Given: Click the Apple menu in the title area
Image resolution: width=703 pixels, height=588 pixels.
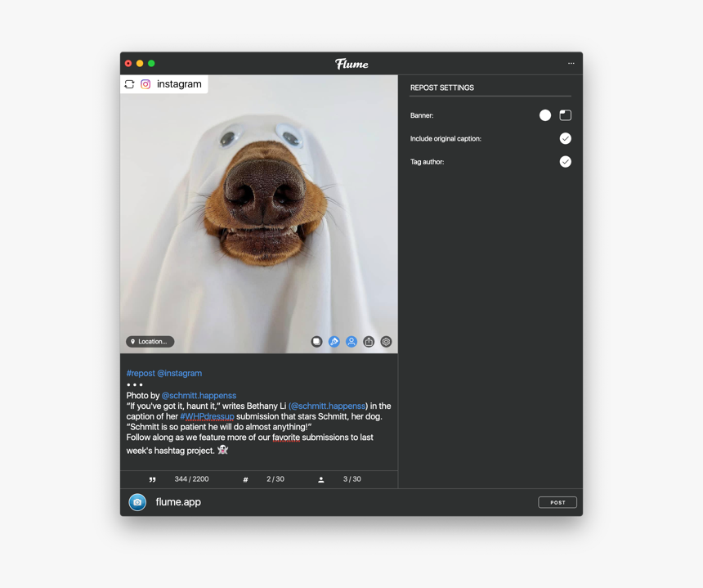Looking at the screenshot, I should (x=128, y=63).
